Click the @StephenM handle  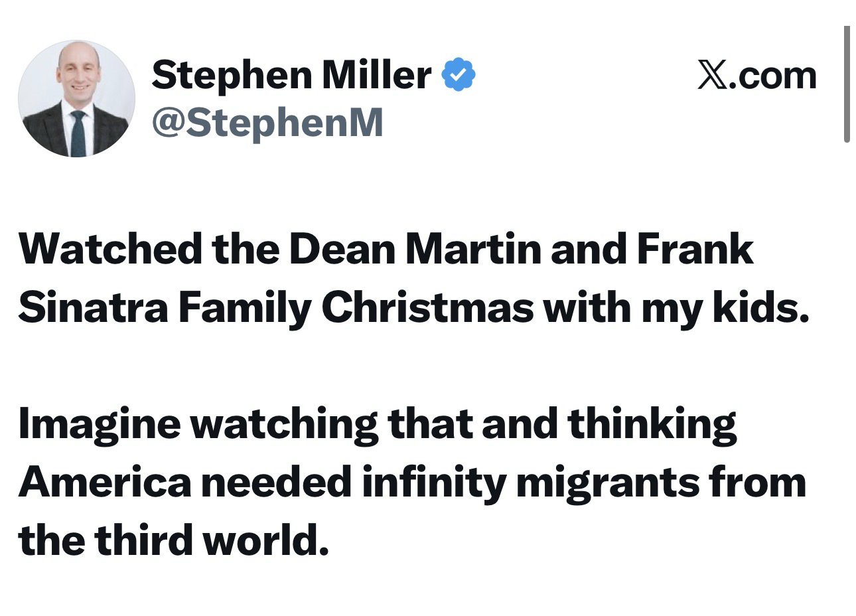point(267,122)
